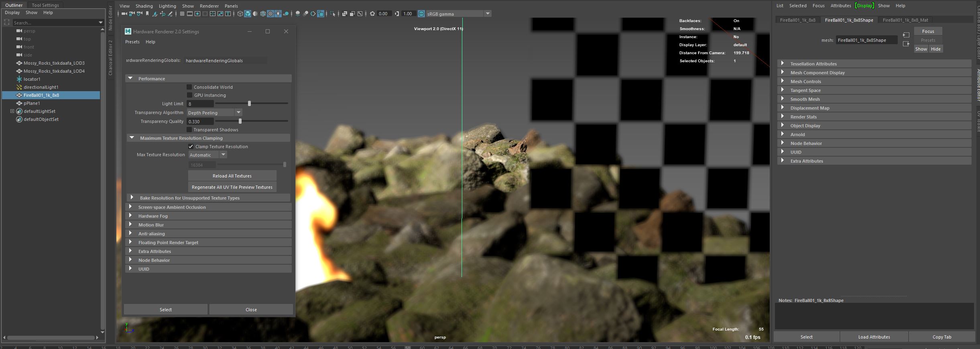Toggle the viewport grid icon

click(182, 14)
